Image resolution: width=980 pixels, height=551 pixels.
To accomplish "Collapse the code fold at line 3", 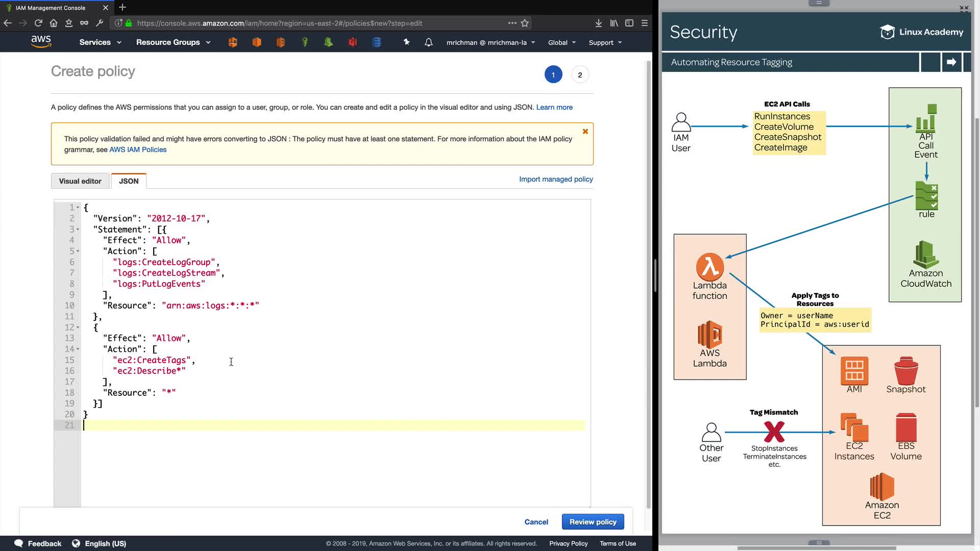I will tap(78, 230).
